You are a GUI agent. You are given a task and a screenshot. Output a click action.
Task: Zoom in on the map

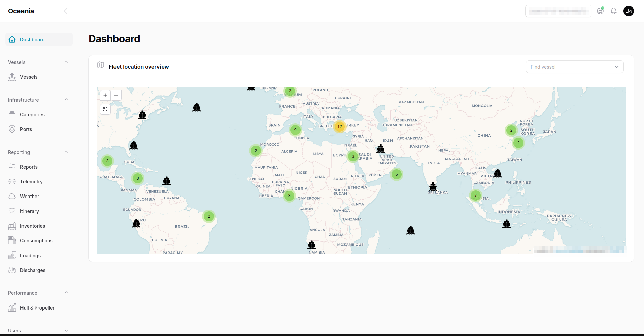[105, 95]
